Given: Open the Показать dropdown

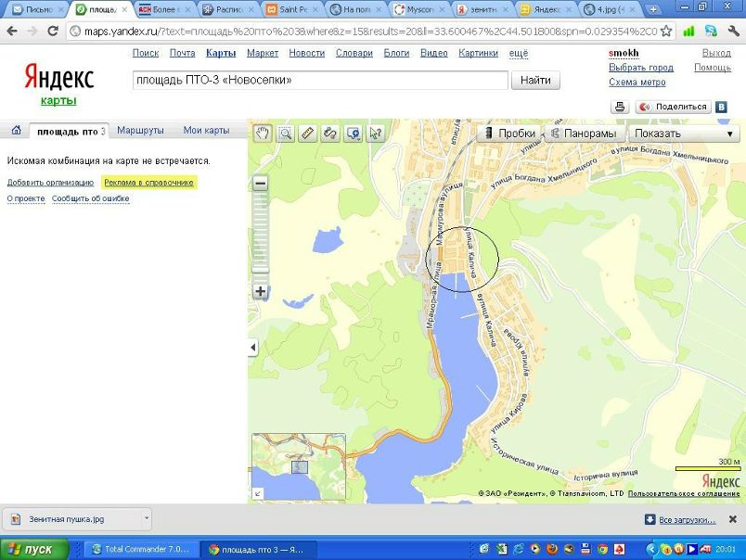Looking at the screenshot, I should click(x=684, y=134).
